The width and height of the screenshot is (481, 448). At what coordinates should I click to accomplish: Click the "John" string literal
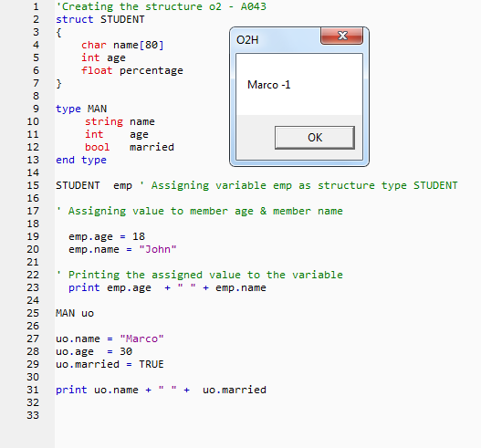pyautogui.click(x=158, y=249)
